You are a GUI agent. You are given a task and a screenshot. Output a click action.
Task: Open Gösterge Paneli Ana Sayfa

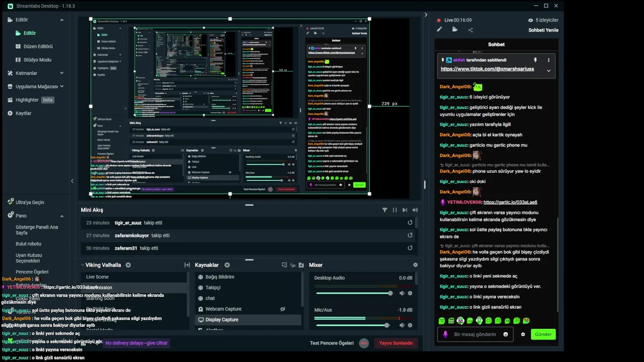tap(37, 230)
